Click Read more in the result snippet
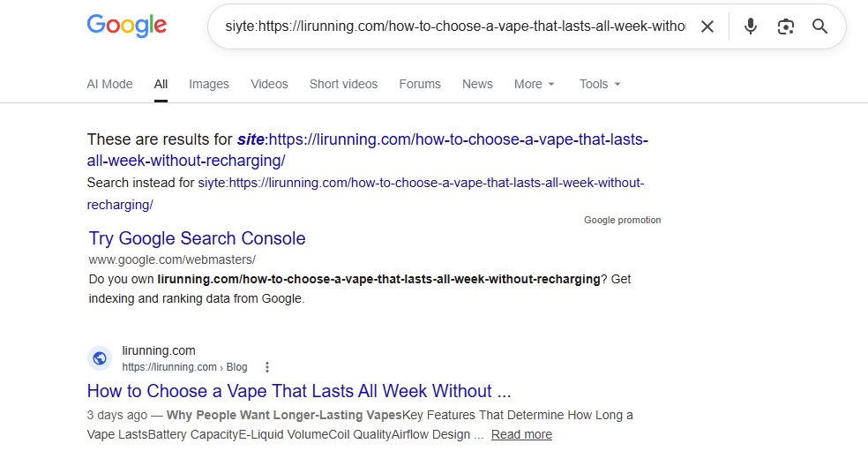 [521, 434]
